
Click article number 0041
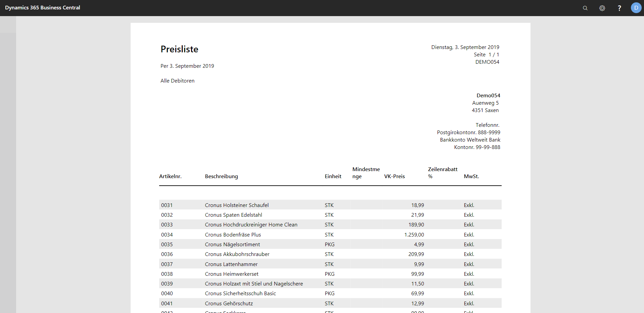click(x=167, y=304)
